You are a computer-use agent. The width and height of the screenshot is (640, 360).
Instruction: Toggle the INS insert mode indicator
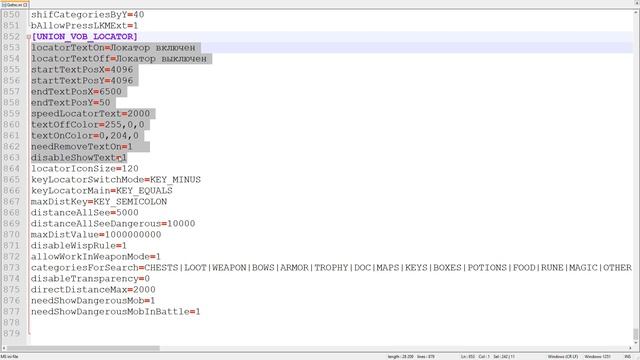pyautogui.click(x=627, y=357)
